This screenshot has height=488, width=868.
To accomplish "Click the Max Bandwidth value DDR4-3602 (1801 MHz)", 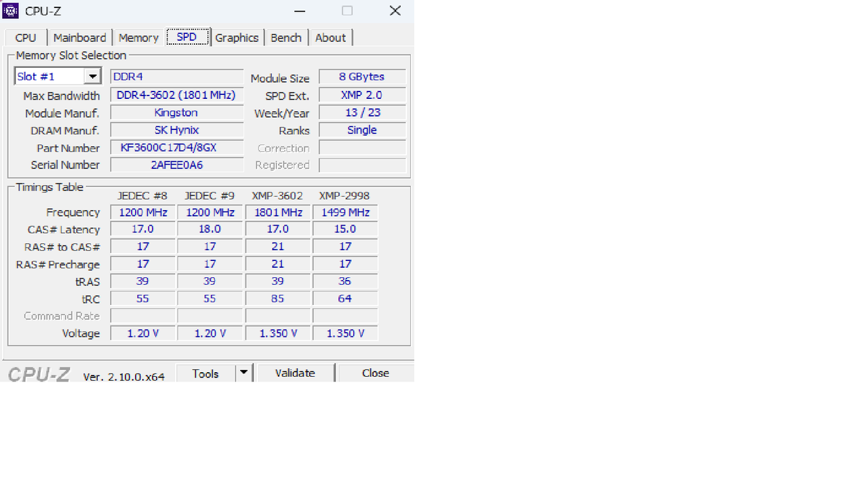I will tap(176, 95).
